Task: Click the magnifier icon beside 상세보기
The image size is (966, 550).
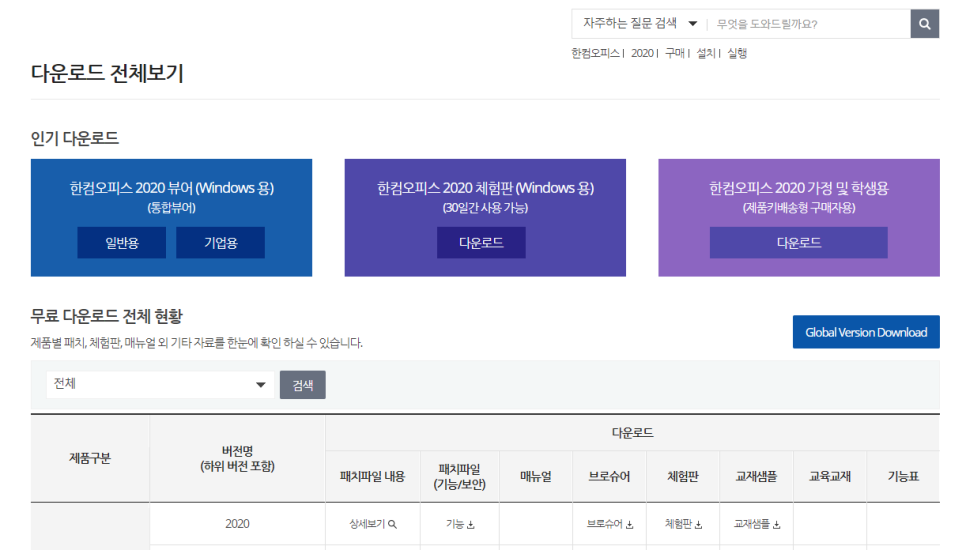Action: (392, 525)
